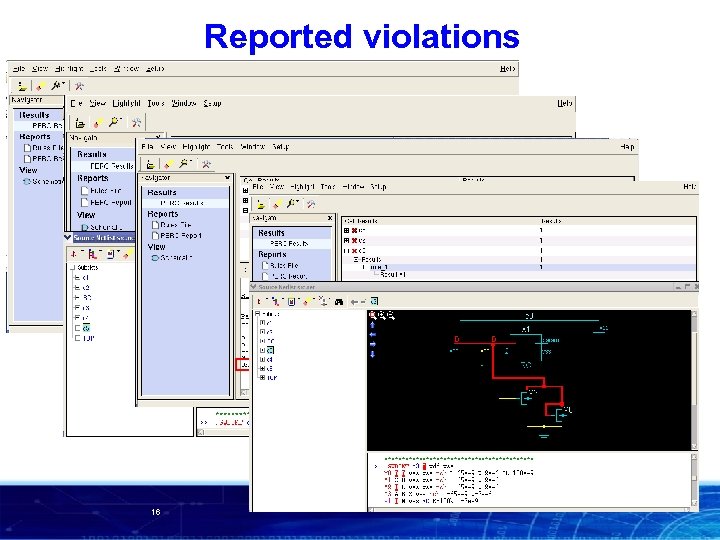This screenshot has width=720, height=540.
Task: Open the Setup menu in the front window
Action: pyautogui.click(x=378, y=187)
